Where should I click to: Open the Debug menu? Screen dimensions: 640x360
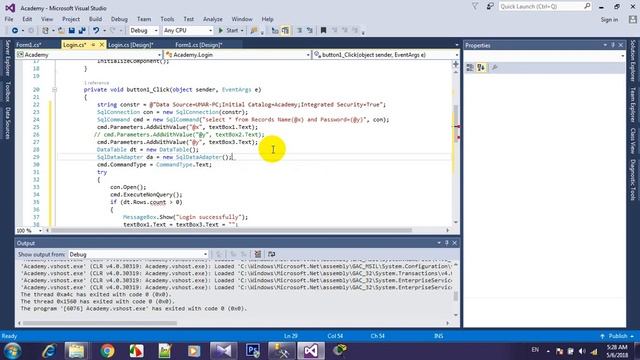[119, 19]
